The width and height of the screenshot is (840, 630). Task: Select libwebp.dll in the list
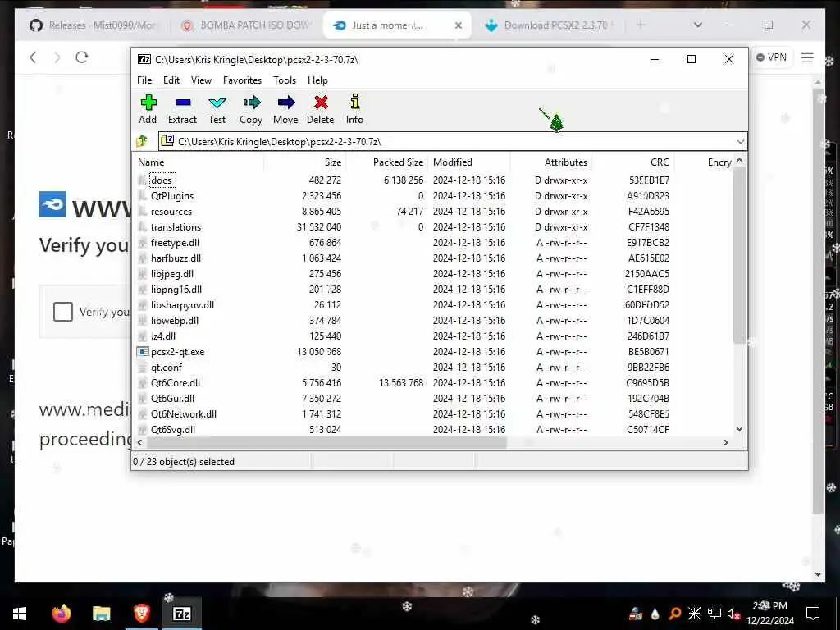175,321
